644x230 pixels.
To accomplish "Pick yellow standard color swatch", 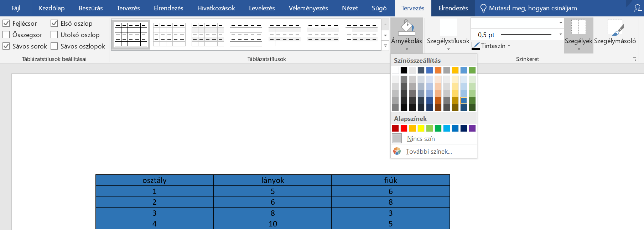I will coord(421,128).
